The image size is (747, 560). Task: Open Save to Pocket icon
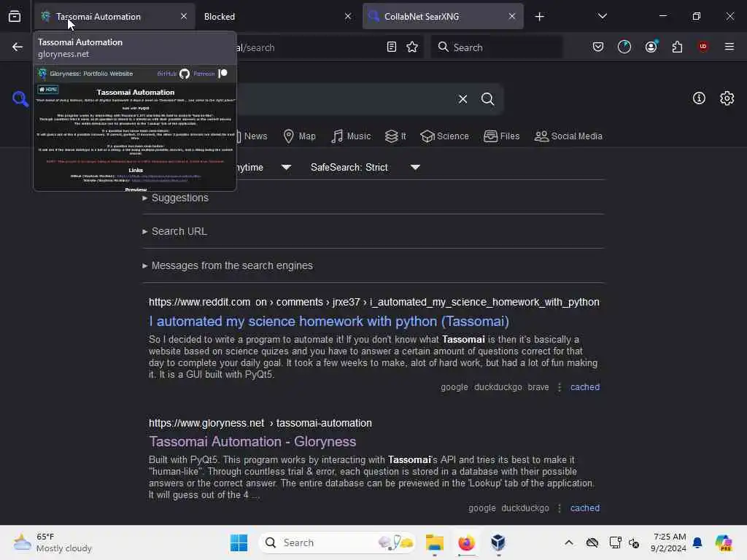click(x=598, y=47)
